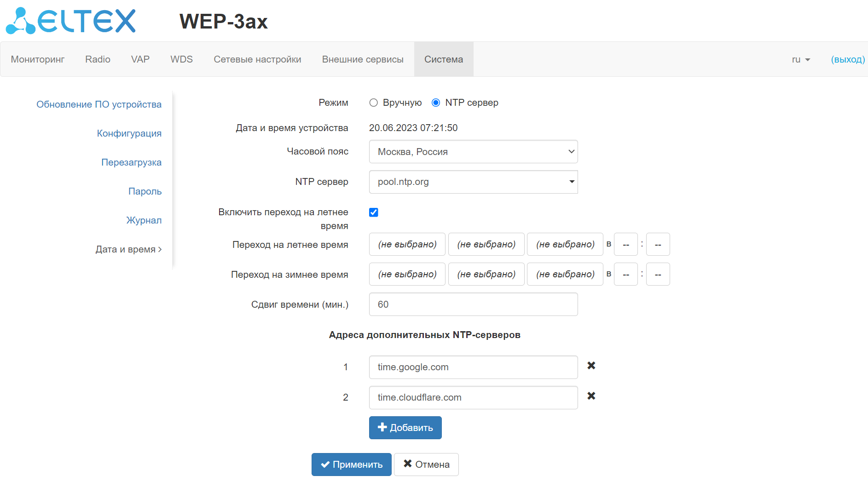Click the (выход) logout link
The width and height of the screenshot is (868, 482).
(x=848, y=59)
